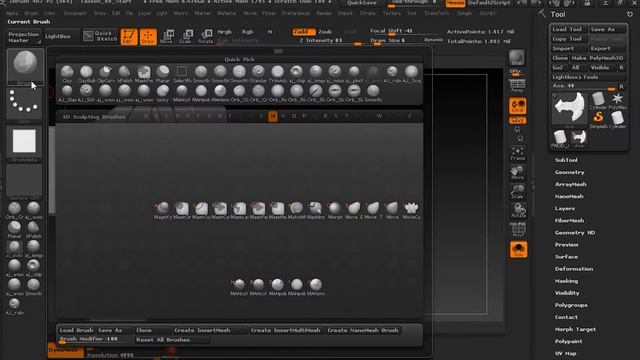Click the Frame icon on right shelf
This screenshot has height=360, width=640.
click(518, 153)
